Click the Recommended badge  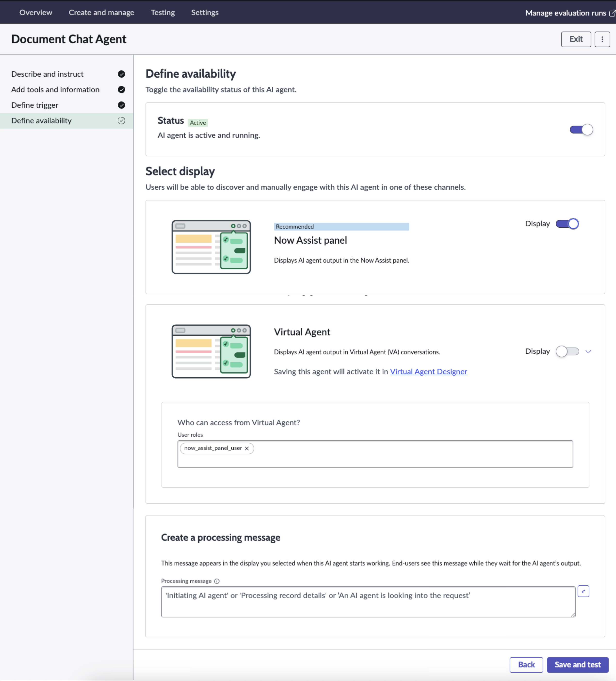pyautogui.click(x=341, y=227)
